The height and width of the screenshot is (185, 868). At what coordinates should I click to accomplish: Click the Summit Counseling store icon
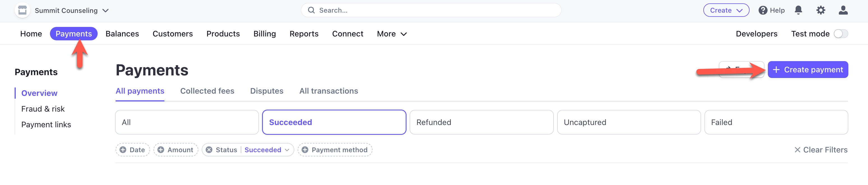coord(22,10)
